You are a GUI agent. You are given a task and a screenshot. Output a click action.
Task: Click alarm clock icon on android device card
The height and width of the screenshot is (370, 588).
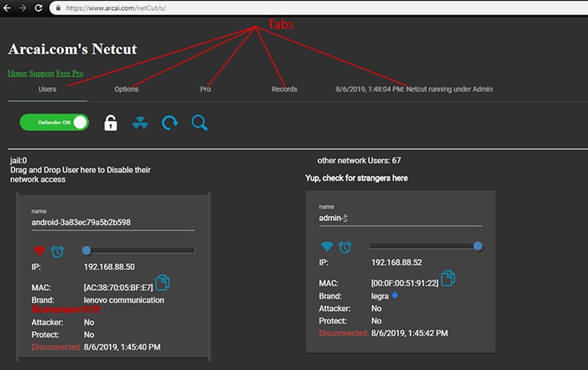pyautogui.click(x=57, y=251)
